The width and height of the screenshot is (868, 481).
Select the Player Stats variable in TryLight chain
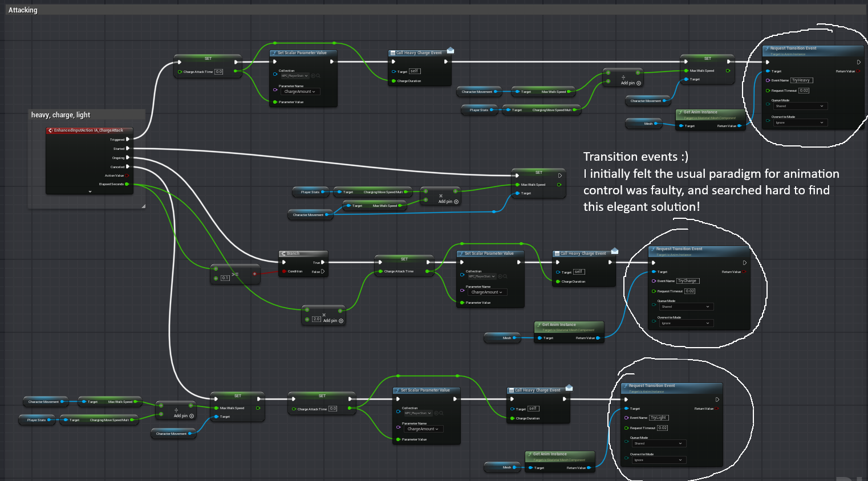pyautogui.click(x=36, y=420)
